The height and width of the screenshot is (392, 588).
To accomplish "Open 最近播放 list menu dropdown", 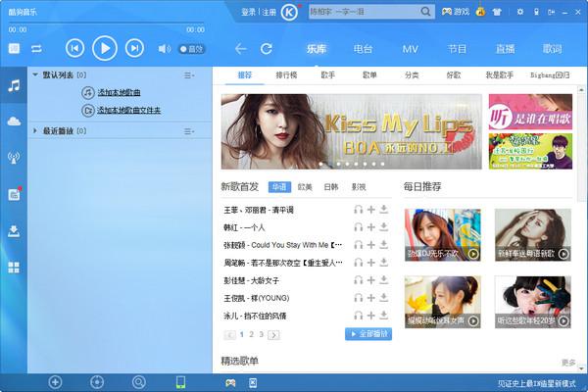I will coord(189,131).
